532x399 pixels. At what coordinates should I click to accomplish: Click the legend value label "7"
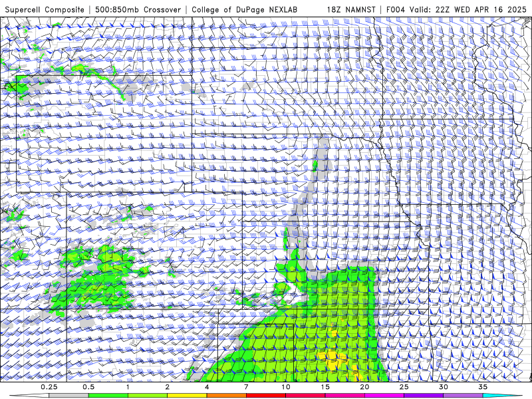[x=246, y=387]
